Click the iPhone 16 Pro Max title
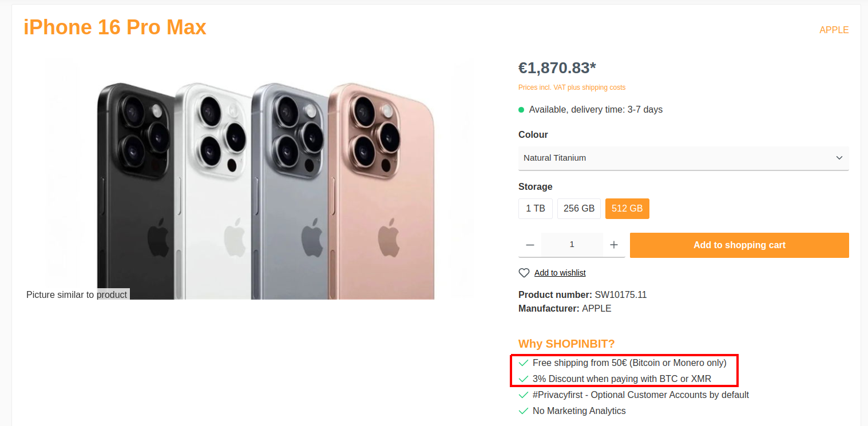Screen dimensions: 868x426 [x=115, y=27]
